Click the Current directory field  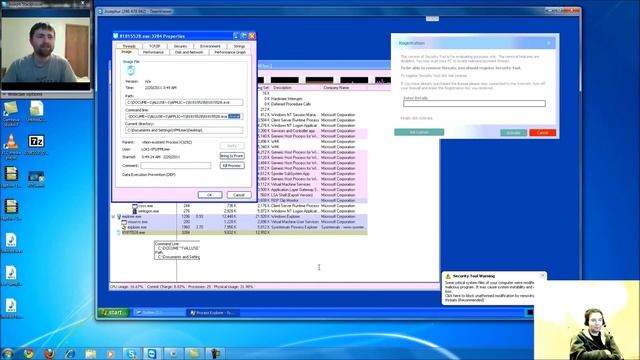pos(184,130)
